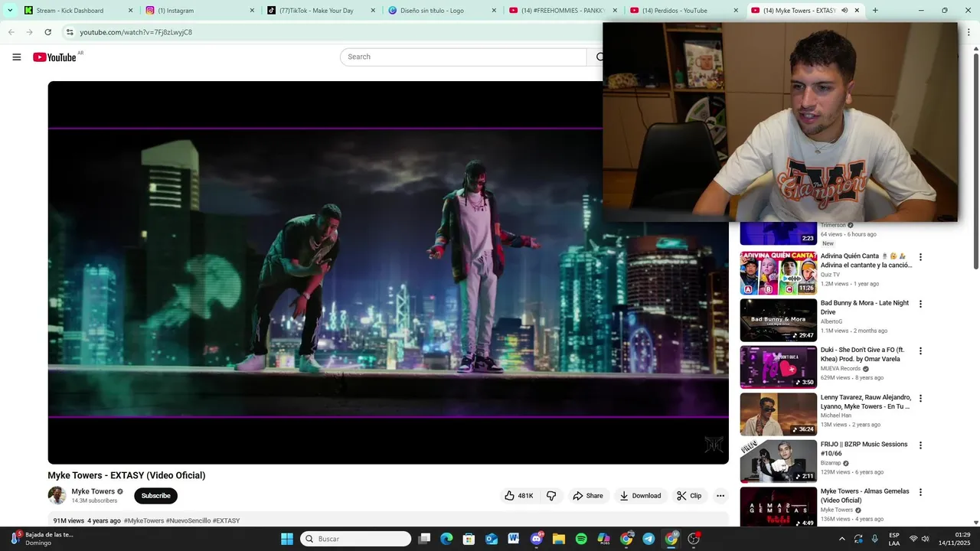Open options menu for Bad Bunny & Mora video
This screenshot has width=980, height=551.
click(920, 304)
